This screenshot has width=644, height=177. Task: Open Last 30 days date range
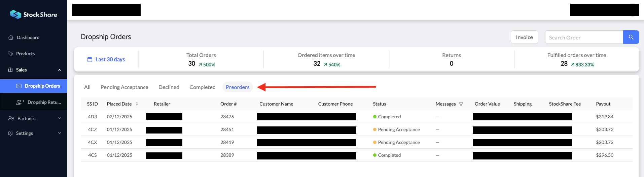(110, 59)
